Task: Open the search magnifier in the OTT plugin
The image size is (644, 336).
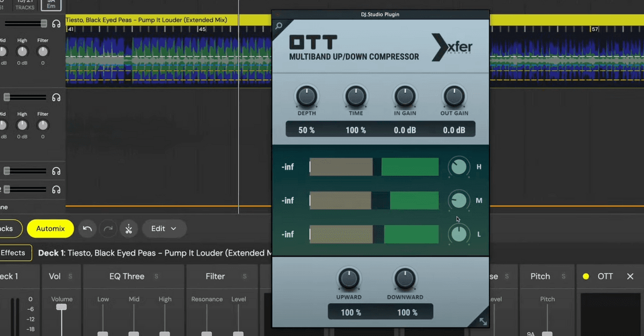Action: (x=279, y=25)
